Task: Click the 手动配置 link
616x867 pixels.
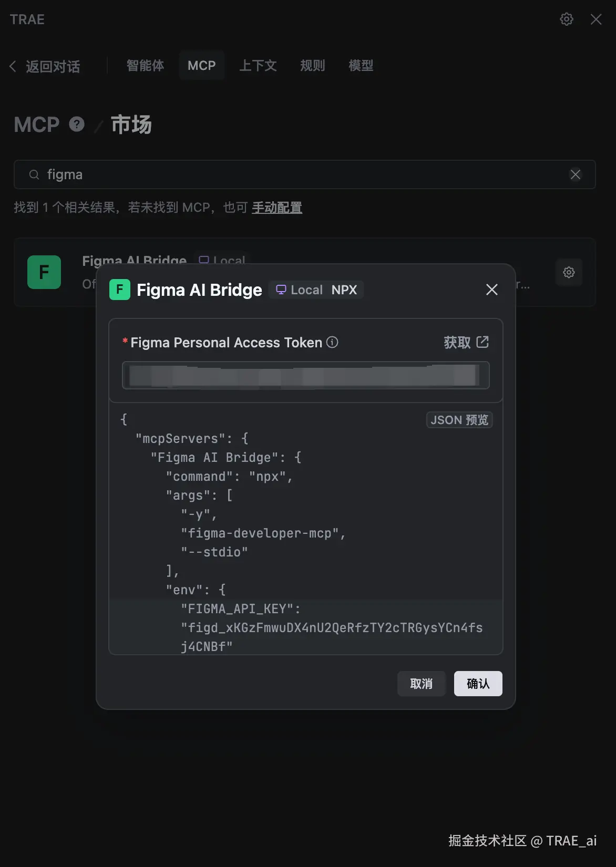Action: pos(277,208)
